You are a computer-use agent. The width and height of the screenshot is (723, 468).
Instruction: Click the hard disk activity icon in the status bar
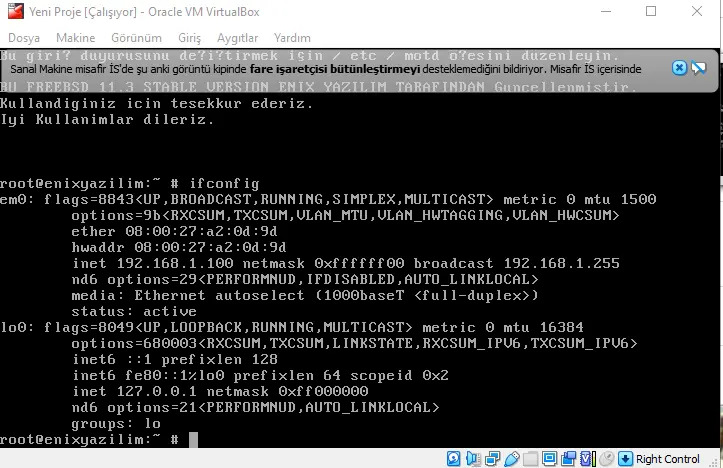pyautogui.click(x=453, y=458)
